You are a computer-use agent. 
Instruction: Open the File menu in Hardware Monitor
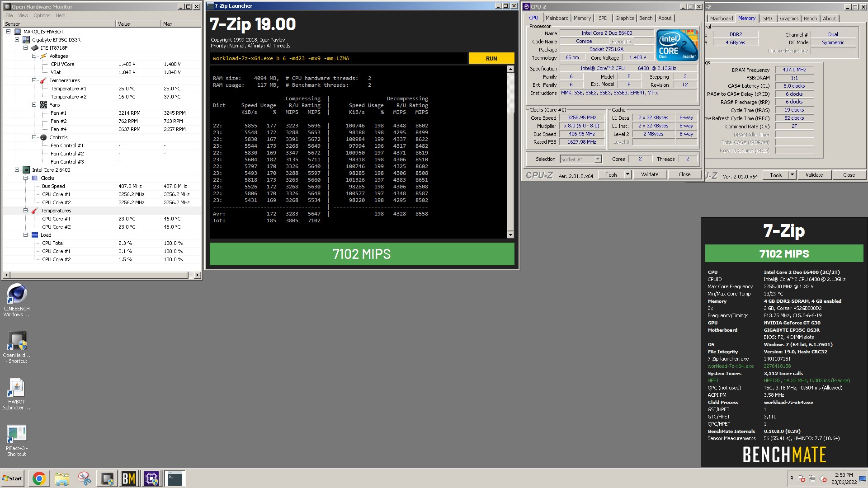click(9, 15)
